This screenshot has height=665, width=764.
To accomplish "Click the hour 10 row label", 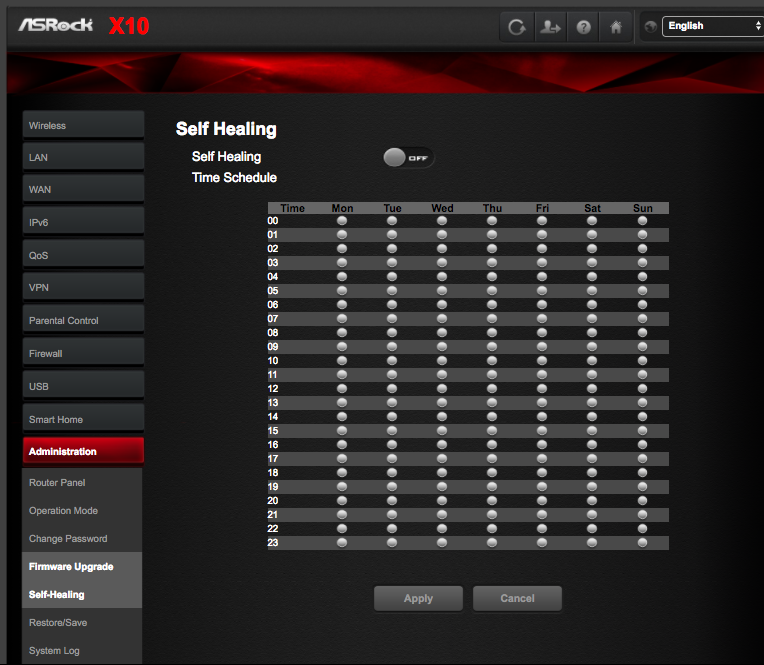I will [x=273, y=361].
